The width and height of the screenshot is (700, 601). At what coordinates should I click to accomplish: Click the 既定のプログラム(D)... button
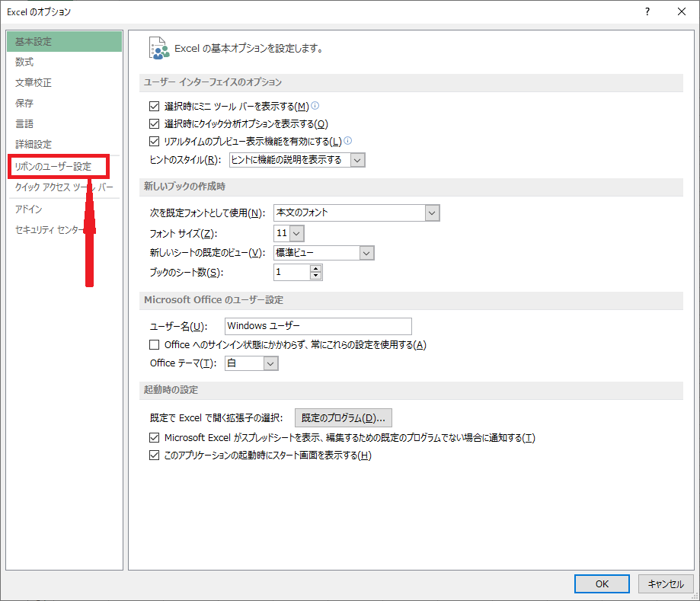coord(344,418)
